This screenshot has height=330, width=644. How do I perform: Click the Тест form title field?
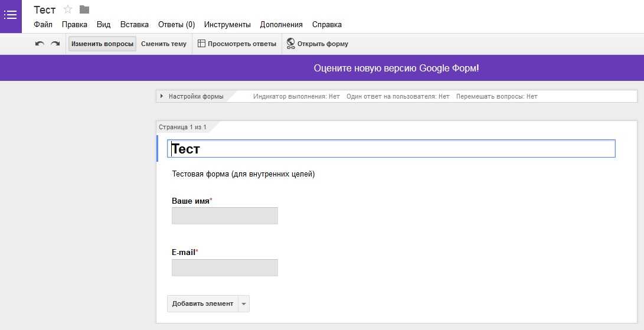click(391, 148)
